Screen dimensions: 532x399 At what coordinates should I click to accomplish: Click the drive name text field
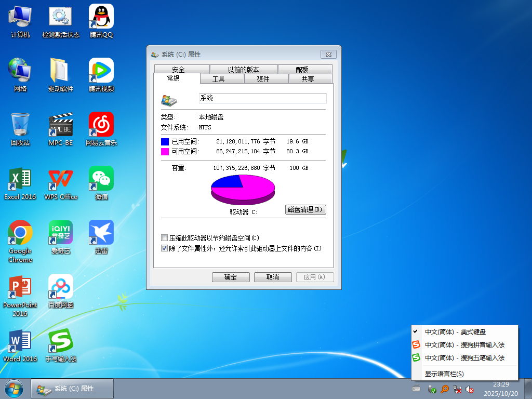point(262,98)
